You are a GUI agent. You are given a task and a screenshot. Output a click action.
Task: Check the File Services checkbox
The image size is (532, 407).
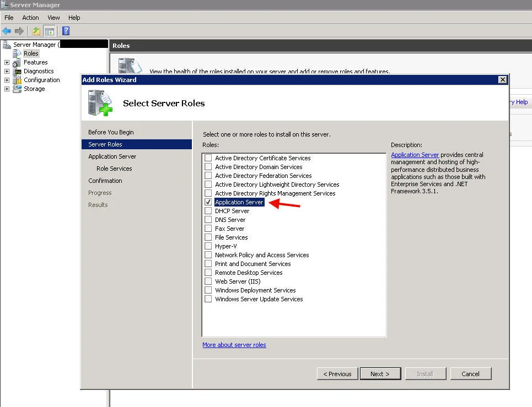coord(208,237)
